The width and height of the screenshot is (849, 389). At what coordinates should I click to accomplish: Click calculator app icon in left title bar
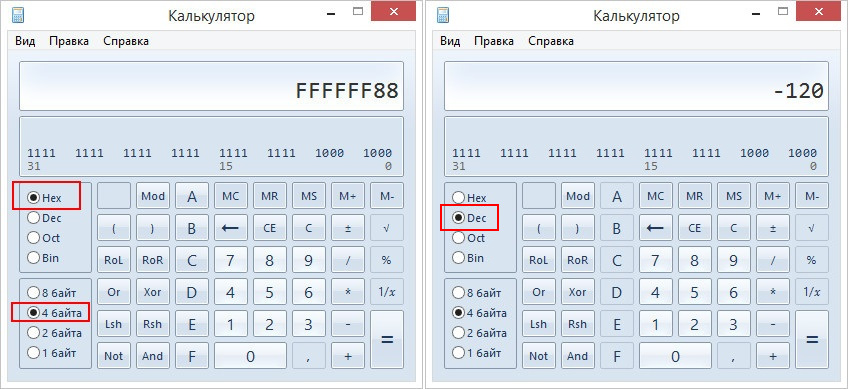[17, 15]
